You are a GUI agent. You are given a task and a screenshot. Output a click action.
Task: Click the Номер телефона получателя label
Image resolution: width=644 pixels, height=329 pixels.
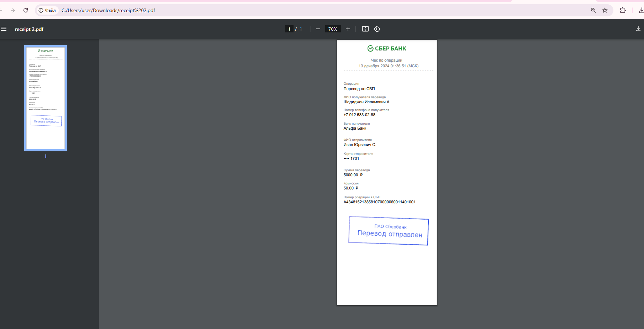[x=366, y=110]
